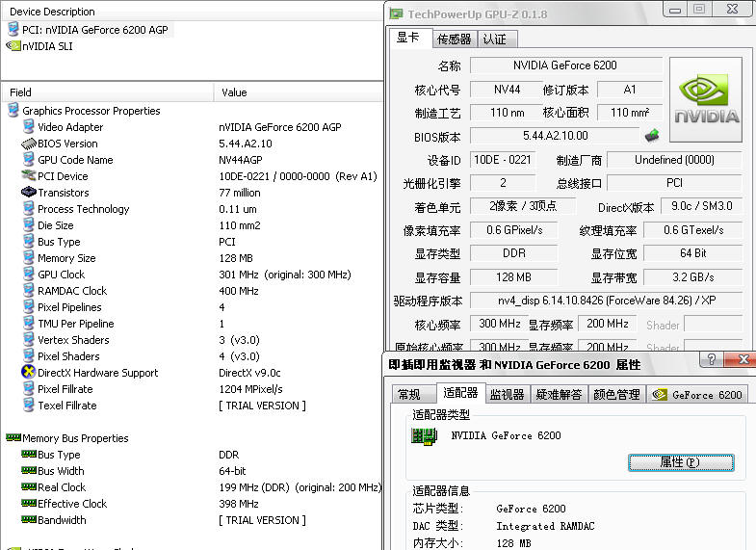The height and width of the screenshot is (550, 756).
Task: Click the Graphics Processor Properties group icon
Action: [x=13, y=111]
